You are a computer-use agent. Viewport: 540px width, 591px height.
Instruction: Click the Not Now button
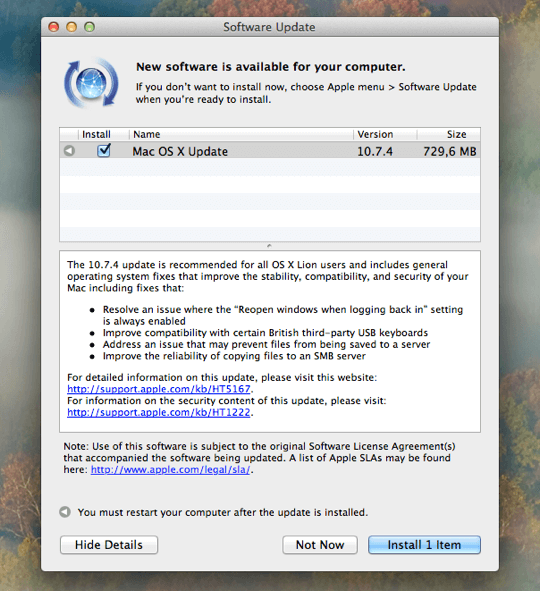[x=320, y=545]
